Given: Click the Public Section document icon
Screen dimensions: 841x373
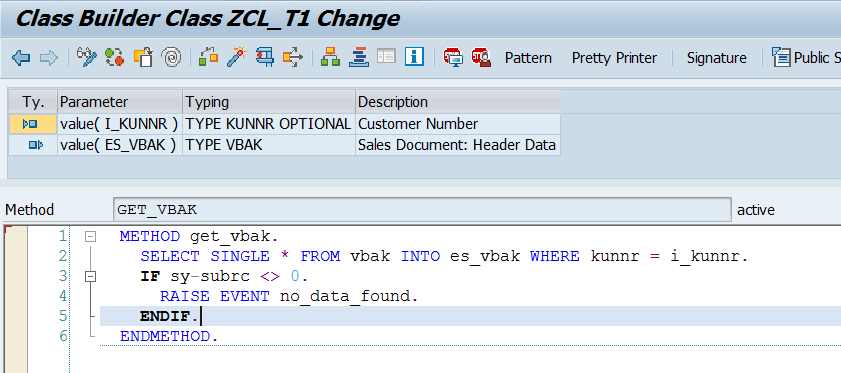Looking at the screenshot, I should pyautogui.click(x=781, y=57).
